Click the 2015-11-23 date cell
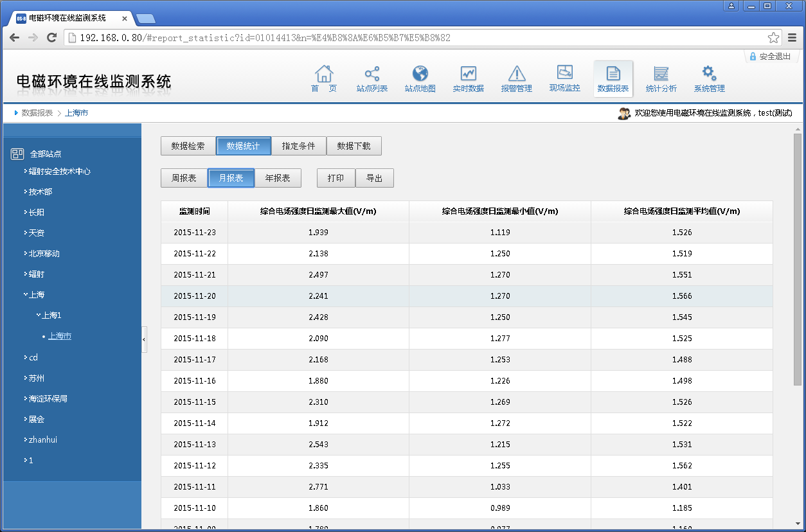Image resolution: width=806 pixels, height=532 pixels. 194,233
